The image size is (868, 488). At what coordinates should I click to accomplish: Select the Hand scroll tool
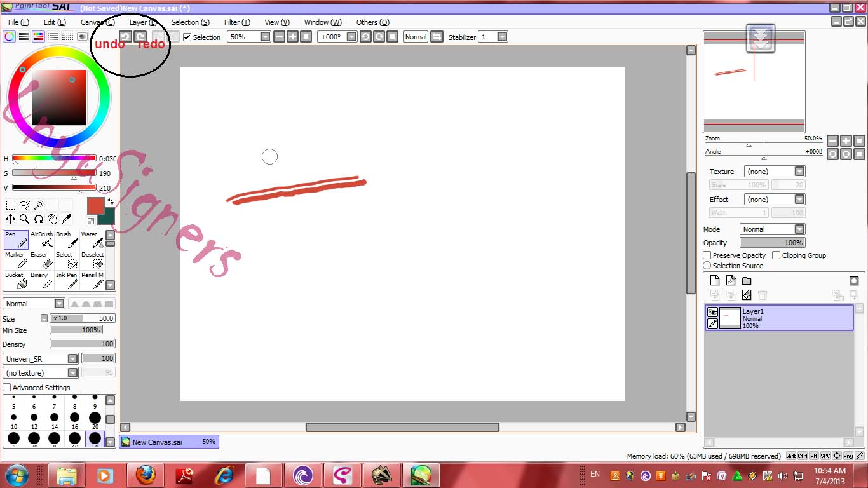coord(52,219)
